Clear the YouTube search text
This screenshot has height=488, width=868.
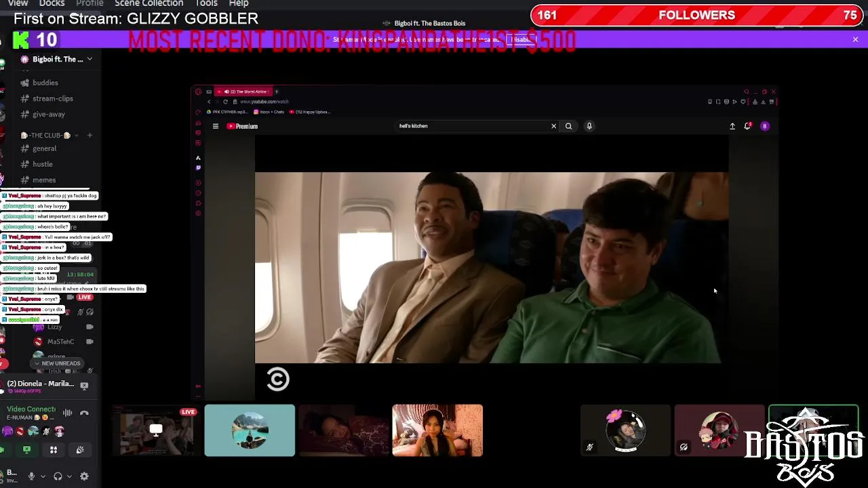(x=553, y=126)
